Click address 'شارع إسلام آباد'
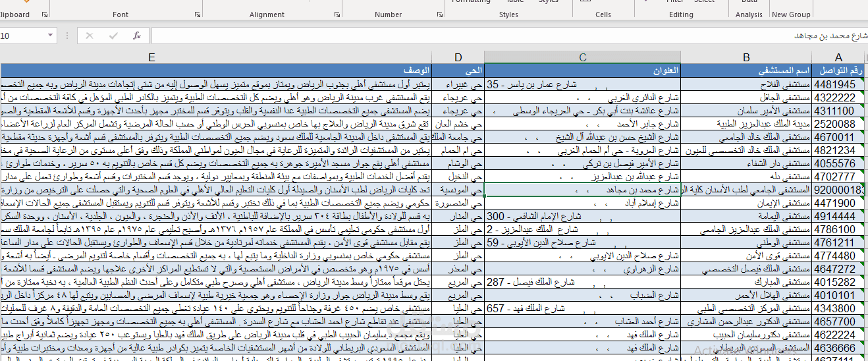This screenshot has height=361, width=868. click(652, 203)
